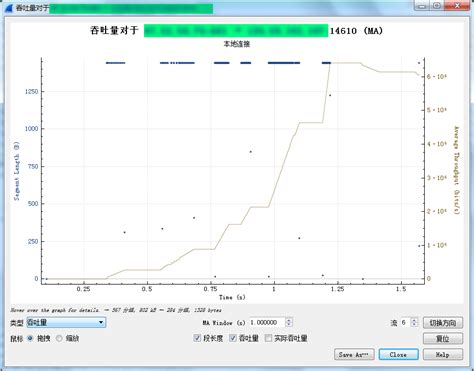Image resolution: width=474 pixels, height=371 pixels.
Task: Increment the 流 stream number stepper
Action: pos(414,320)
